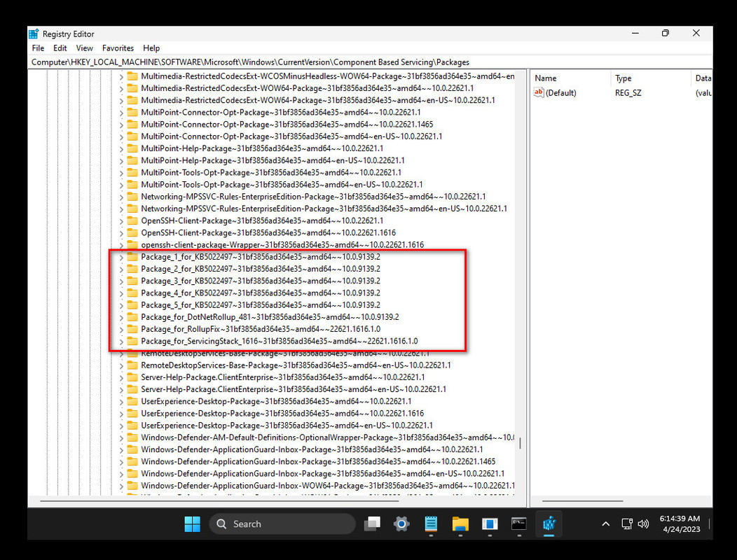This screenshot has width=737, height=560.
Task: Open Task View from the taskbar
Action: (372, 524)
